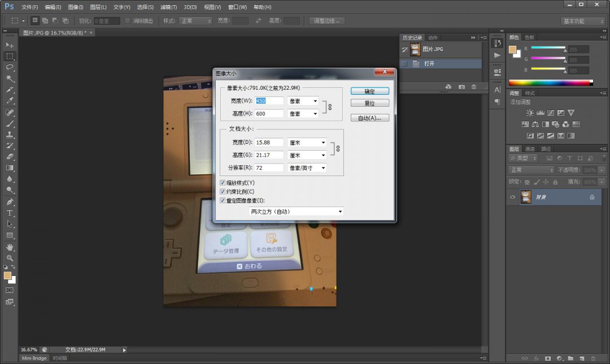Image resolution: width=610 pixels, height=364 pixels.
Task: Open the pixel height unit dropdown
Action: [x=303, y=113]
